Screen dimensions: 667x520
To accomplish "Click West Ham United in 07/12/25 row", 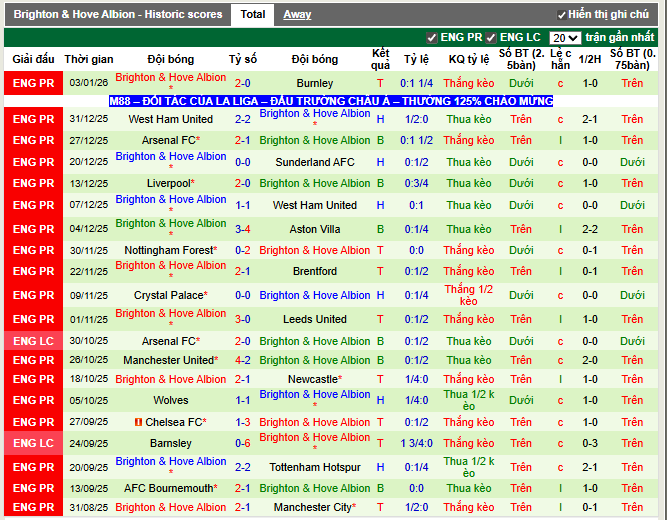I will tap(315, 205).
